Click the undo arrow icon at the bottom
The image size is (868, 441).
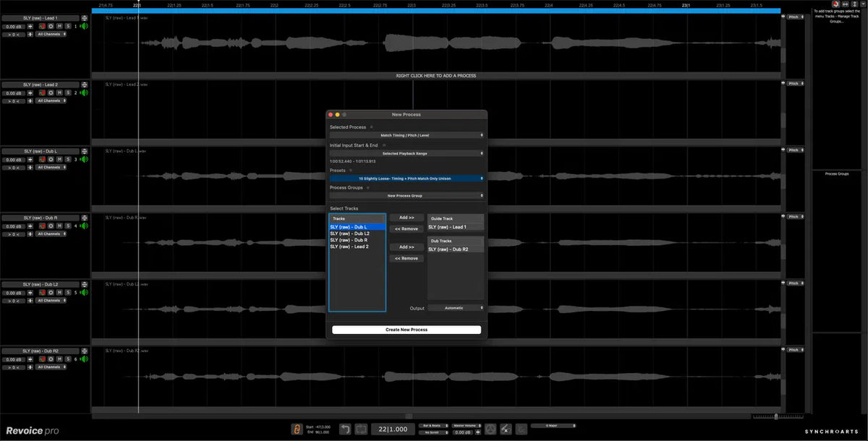[x=346, y=429]
